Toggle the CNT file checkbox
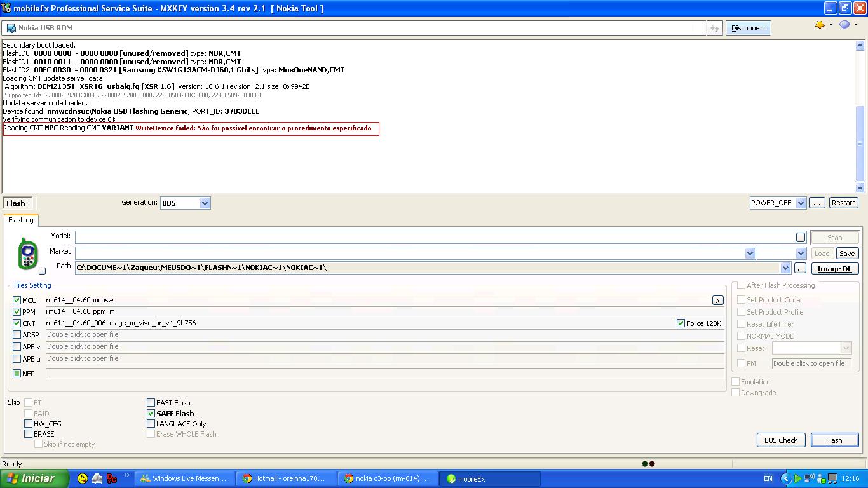The image size is (868, 488). (17, 323)
